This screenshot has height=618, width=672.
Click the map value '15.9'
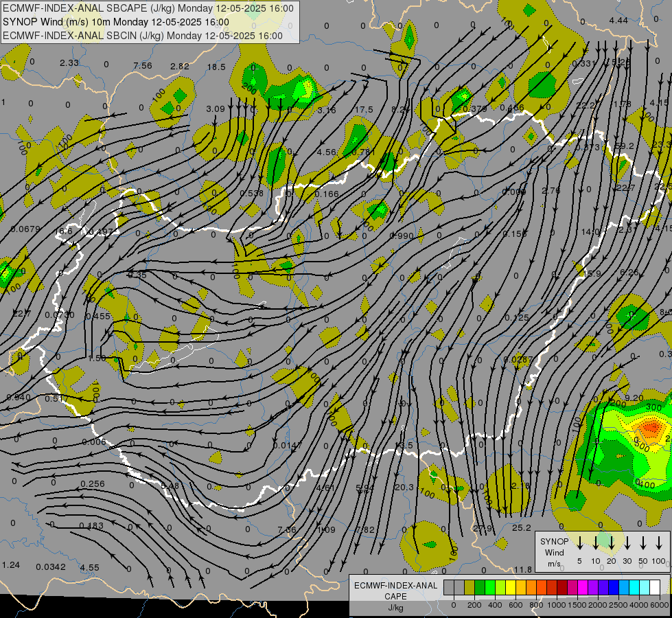(592, 273)
